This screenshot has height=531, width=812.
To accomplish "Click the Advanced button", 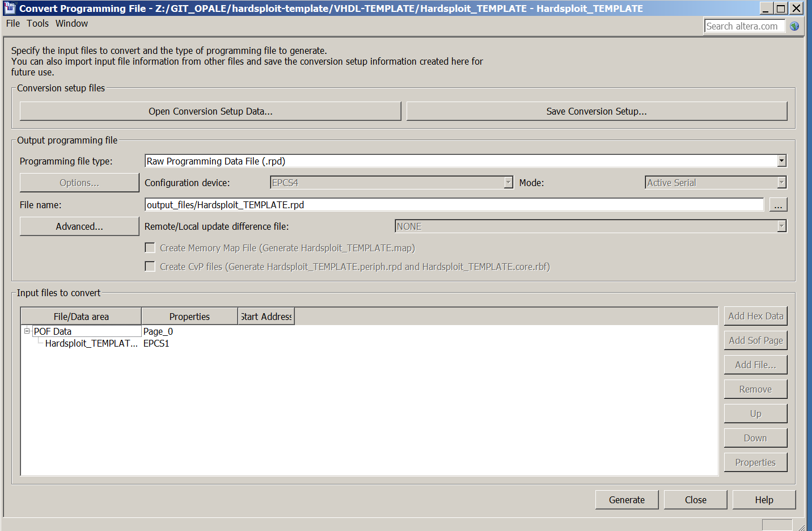I will [x=79, y=226].
